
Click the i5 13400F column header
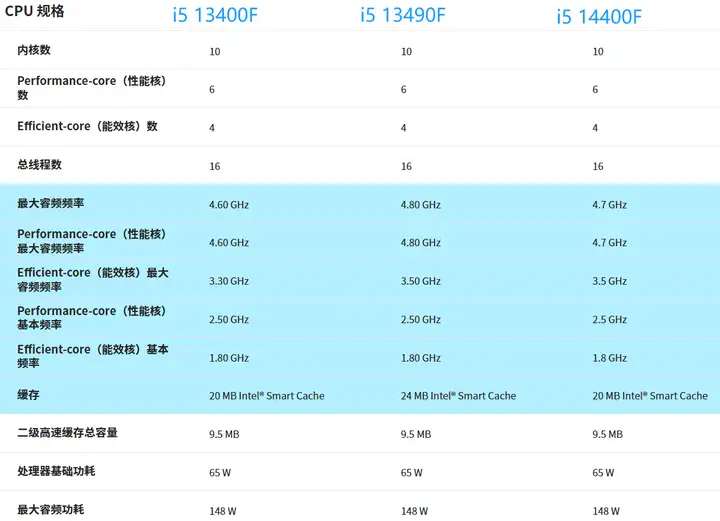215,16
